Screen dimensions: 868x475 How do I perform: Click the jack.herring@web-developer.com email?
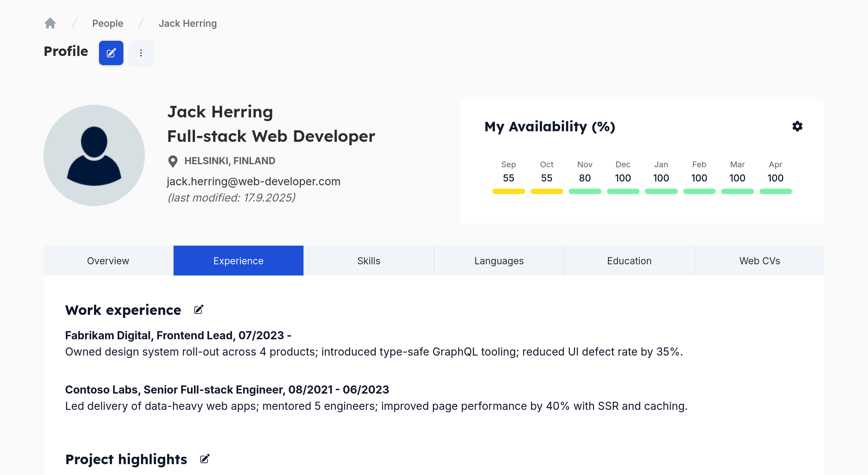click(254, 182)
